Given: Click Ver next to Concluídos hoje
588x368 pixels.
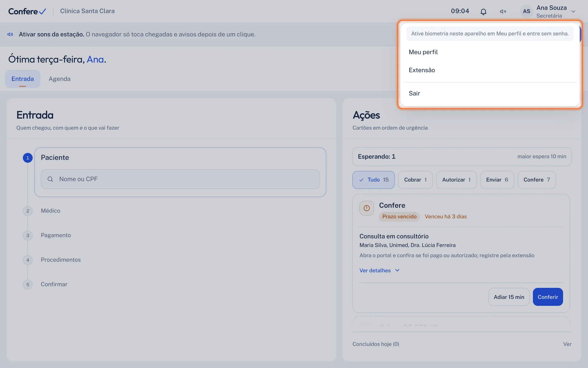Looking at the screenshot, I should pyautogui.click(x=567, y=344).
